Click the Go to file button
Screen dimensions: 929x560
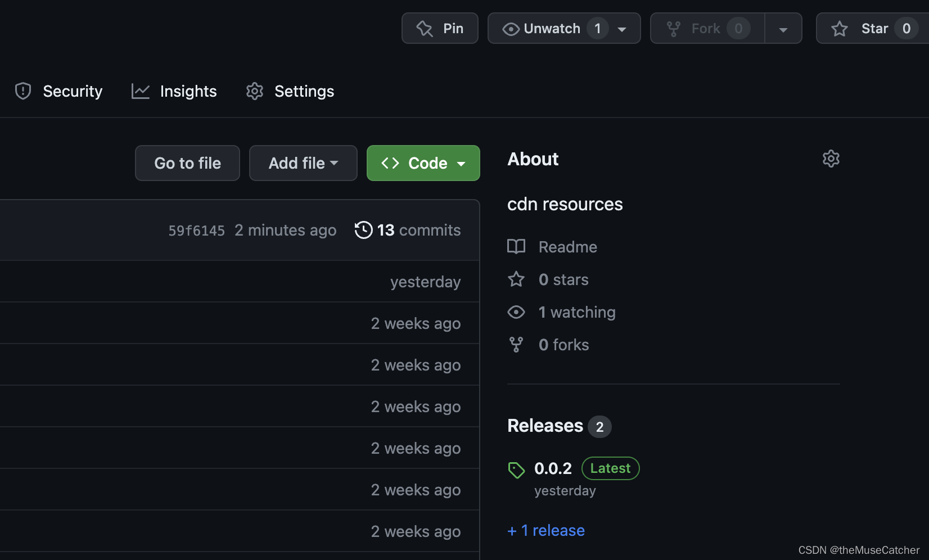pos(187,163)
